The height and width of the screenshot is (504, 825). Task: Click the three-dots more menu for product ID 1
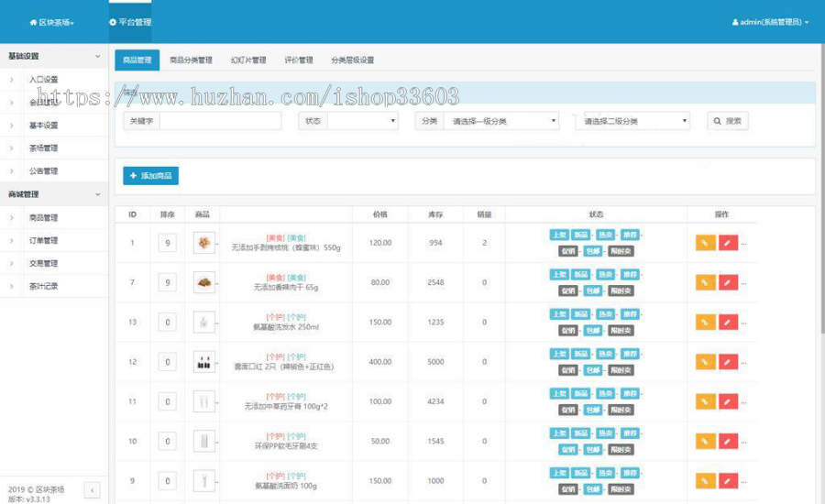(x=744, y=244)
